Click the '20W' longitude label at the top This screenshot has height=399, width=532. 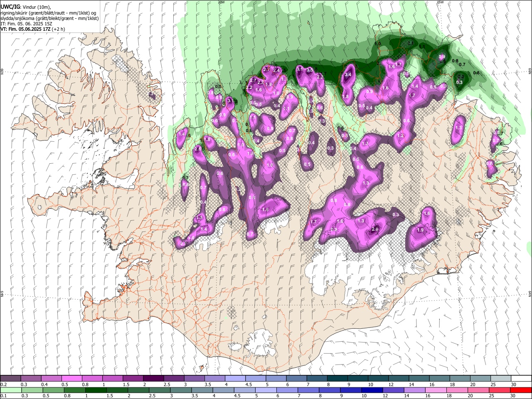(221, 2)
